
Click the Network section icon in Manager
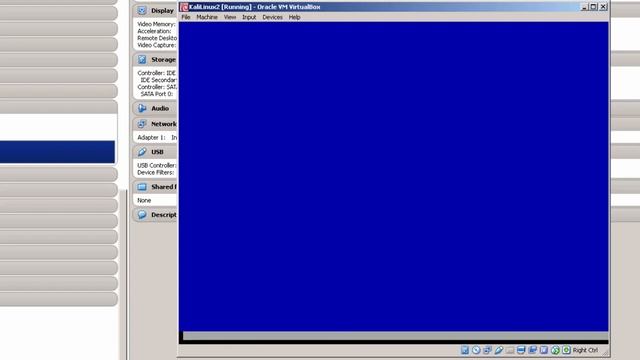point(142,124)
